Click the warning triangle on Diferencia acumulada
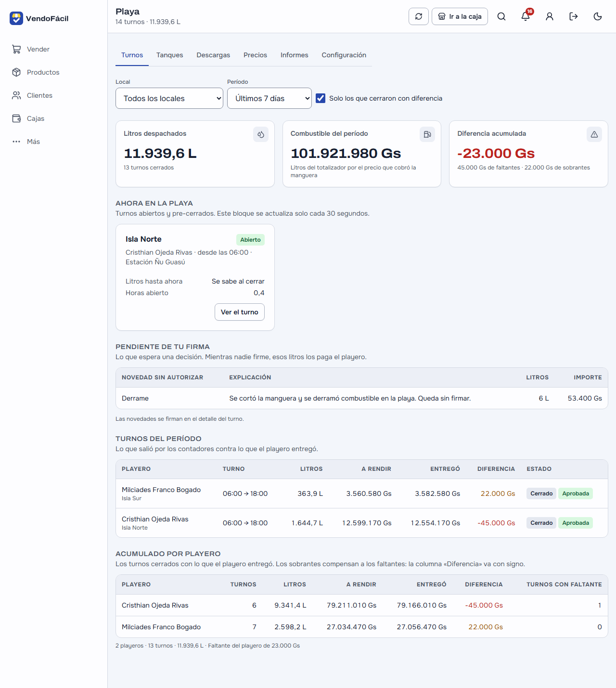The height and width of the screenshot is (688, 616). click(594, 134)
